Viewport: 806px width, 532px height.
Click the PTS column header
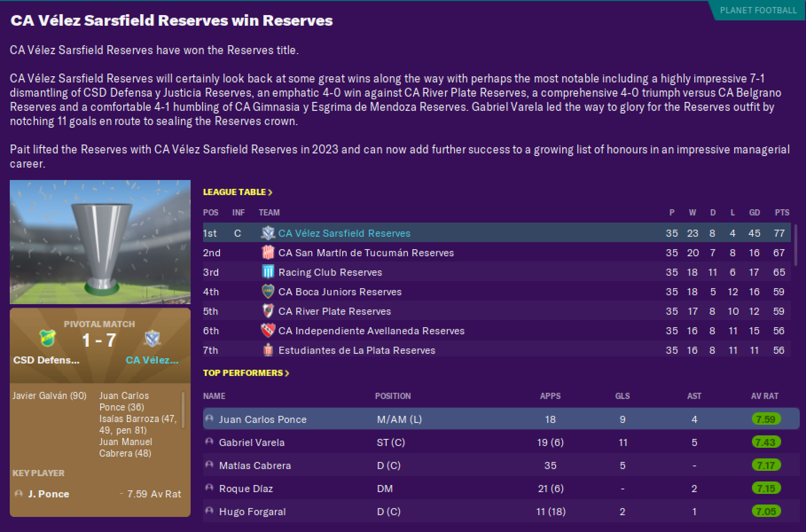[782, 212]
